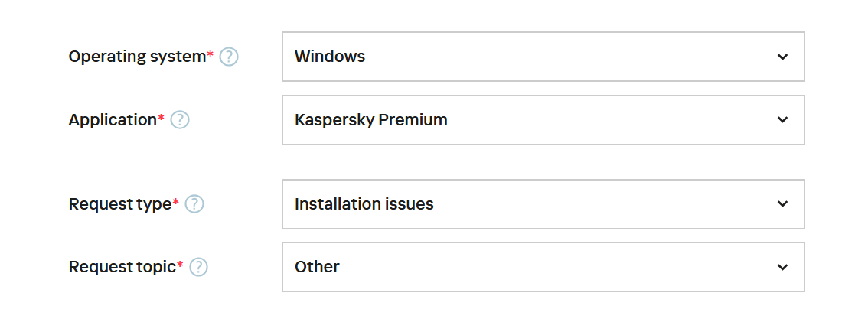Viewport: 868px width, 335px height.
Task: Click the Kaspersky Premium selection text
Action: 371,120
